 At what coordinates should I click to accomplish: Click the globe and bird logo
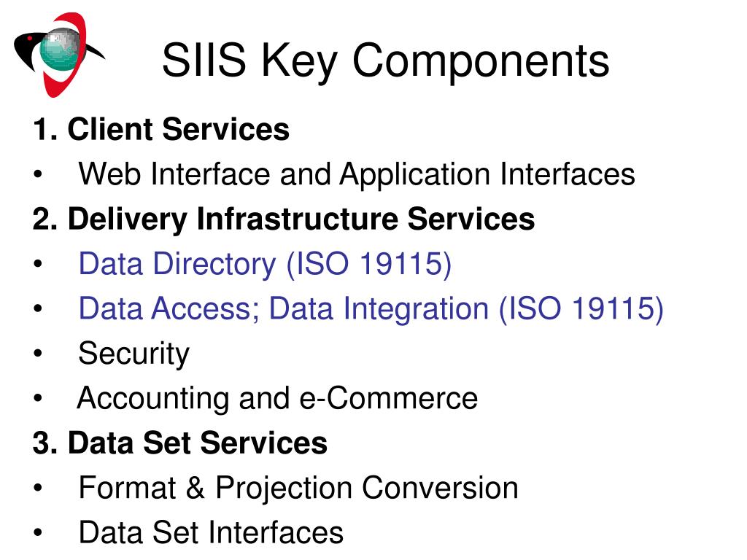point(60,55)
